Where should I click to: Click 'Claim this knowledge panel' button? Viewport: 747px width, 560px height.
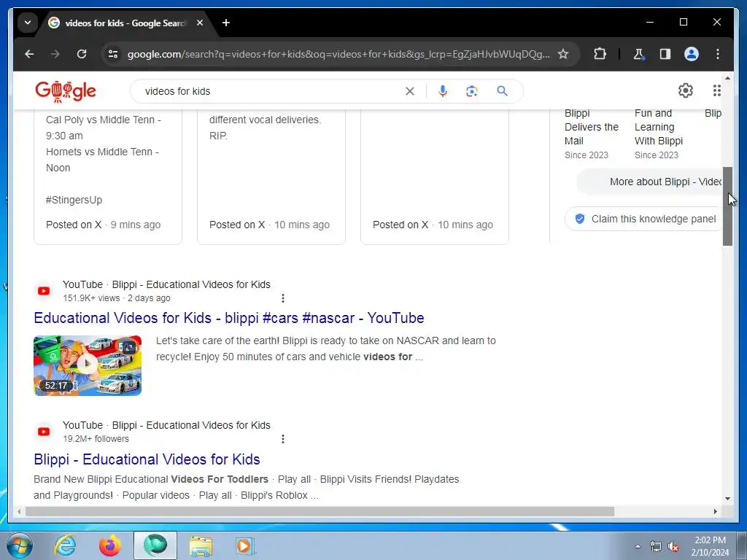(x=644, y=219)
